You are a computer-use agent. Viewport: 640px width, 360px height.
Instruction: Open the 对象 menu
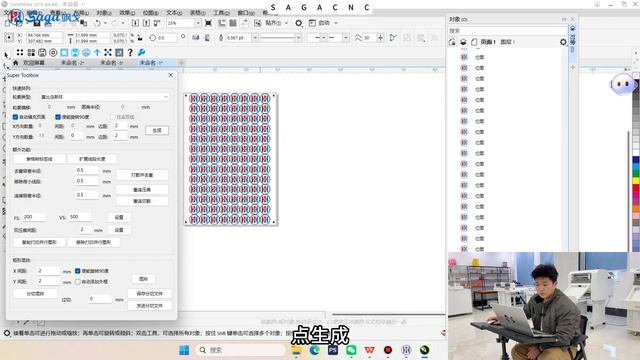104,13
